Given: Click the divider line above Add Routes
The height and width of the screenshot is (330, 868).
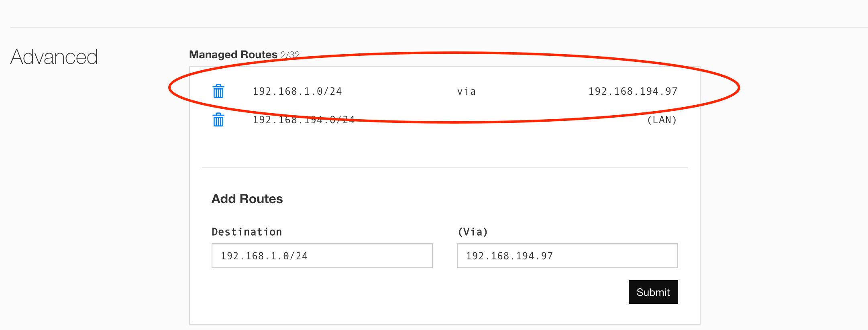Looking at the screenshot, I should tap(445, 168).
